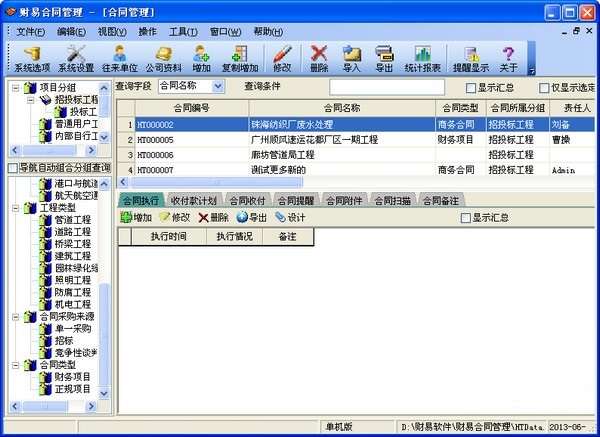The width and height of the screenshot is (600, 437).
Task: Open 公司资料 toolbar icon
Action: click(164, 59)
